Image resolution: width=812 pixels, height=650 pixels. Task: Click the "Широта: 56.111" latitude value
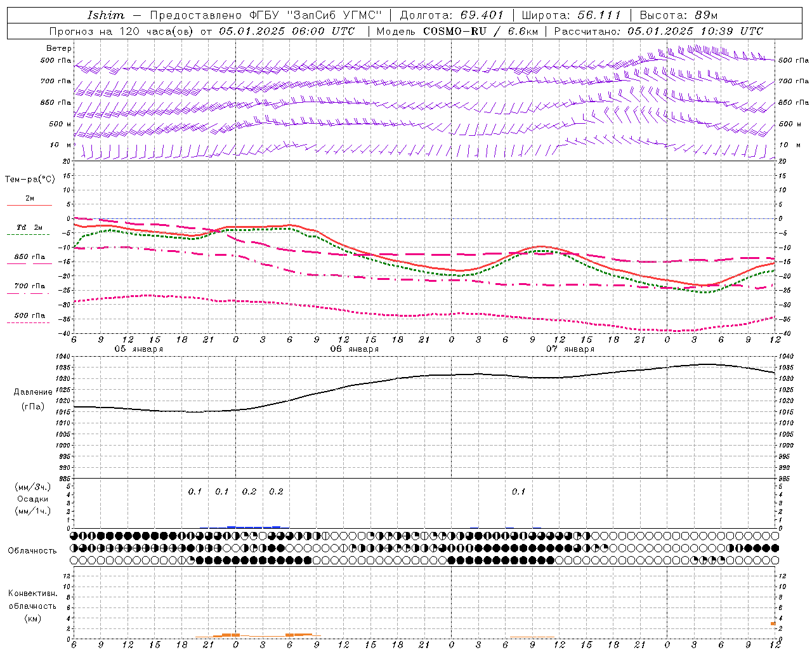(571, 15)
